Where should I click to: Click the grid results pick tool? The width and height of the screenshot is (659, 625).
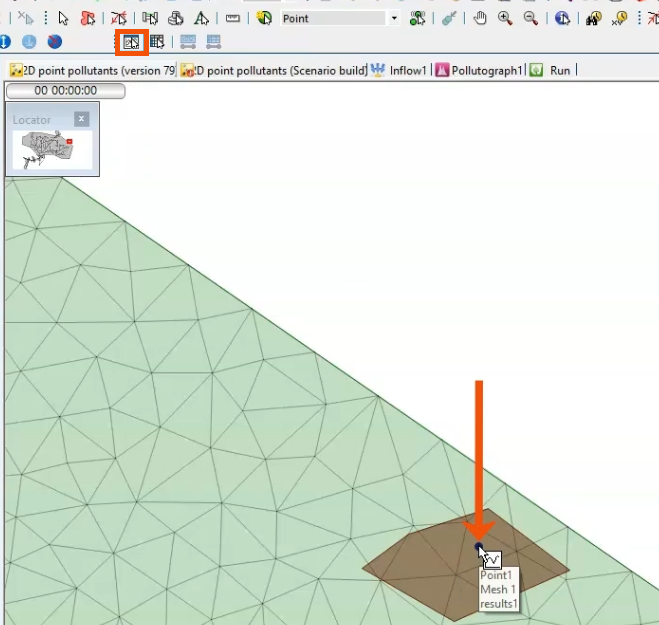click(157, 42)
